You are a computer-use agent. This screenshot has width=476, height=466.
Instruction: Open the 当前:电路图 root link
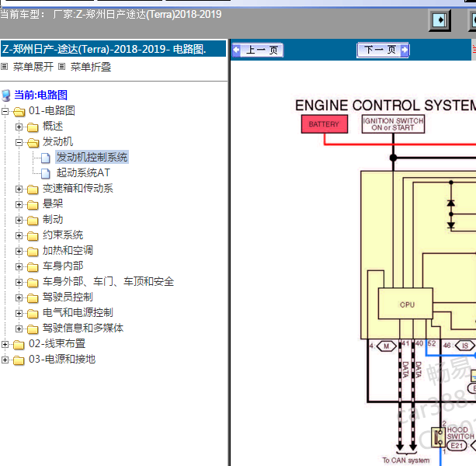(40, 95)
